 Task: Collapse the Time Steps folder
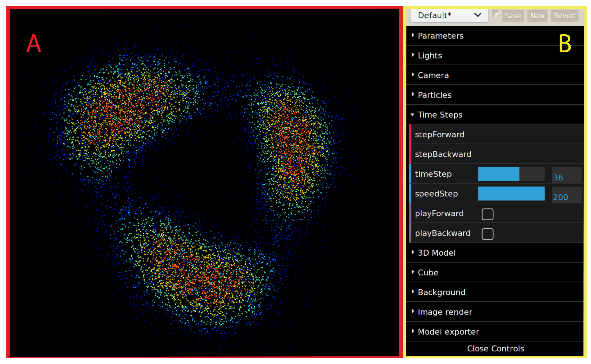tap(440, 115)
